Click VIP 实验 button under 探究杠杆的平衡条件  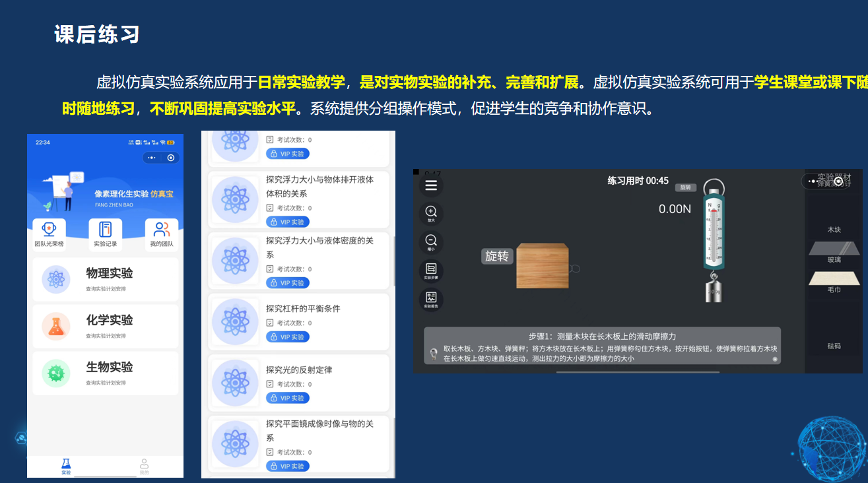[x=288, y=337]
